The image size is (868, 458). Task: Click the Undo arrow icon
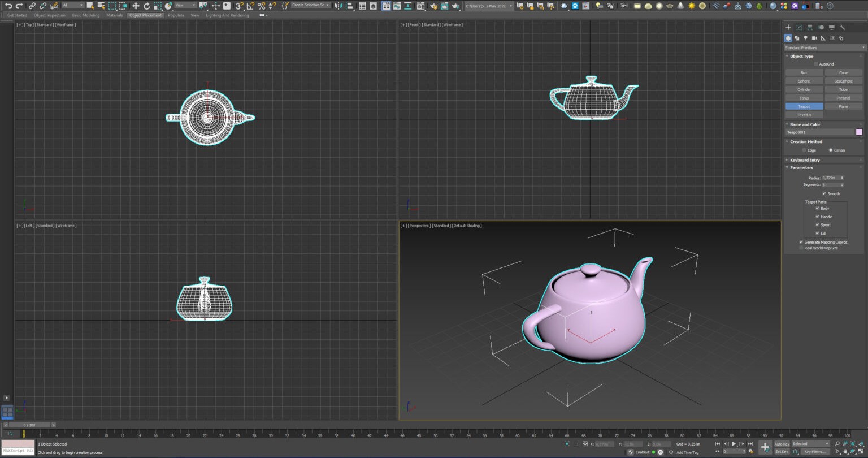click(8, 6)
